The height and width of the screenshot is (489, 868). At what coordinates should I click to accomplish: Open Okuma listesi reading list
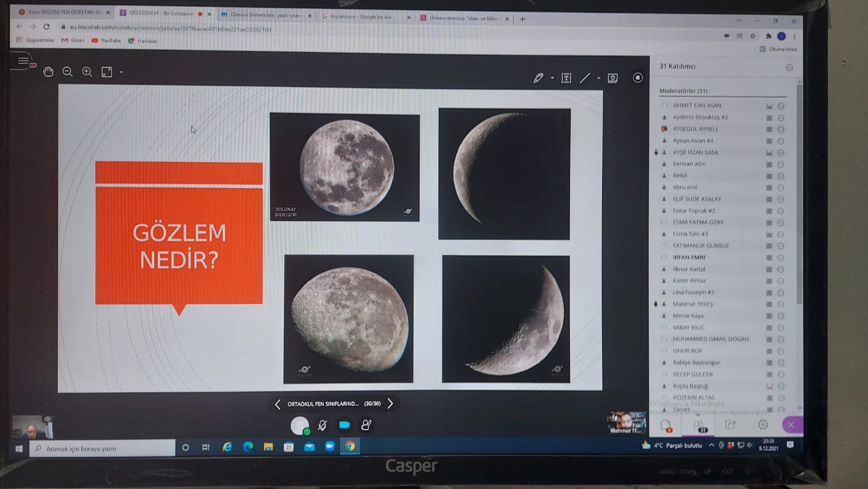[x=778, y=49]
